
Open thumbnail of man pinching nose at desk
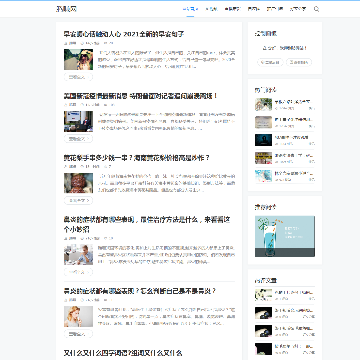coord(78,254)
